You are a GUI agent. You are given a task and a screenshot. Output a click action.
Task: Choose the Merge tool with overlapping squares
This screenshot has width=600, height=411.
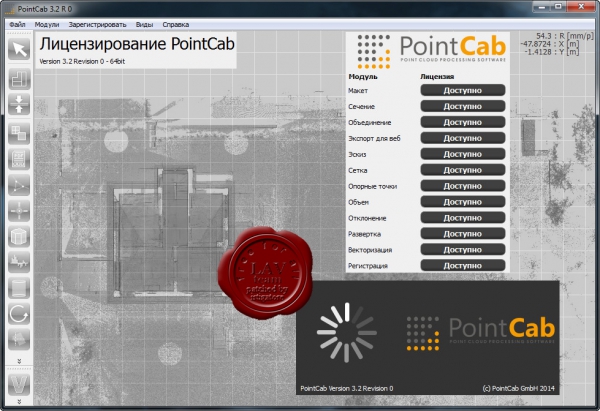[x=19, y=133]
